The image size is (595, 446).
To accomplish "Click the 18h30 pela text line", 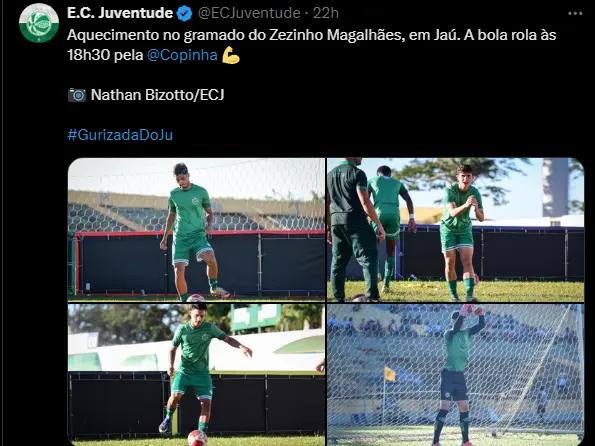I will (105, 55).
